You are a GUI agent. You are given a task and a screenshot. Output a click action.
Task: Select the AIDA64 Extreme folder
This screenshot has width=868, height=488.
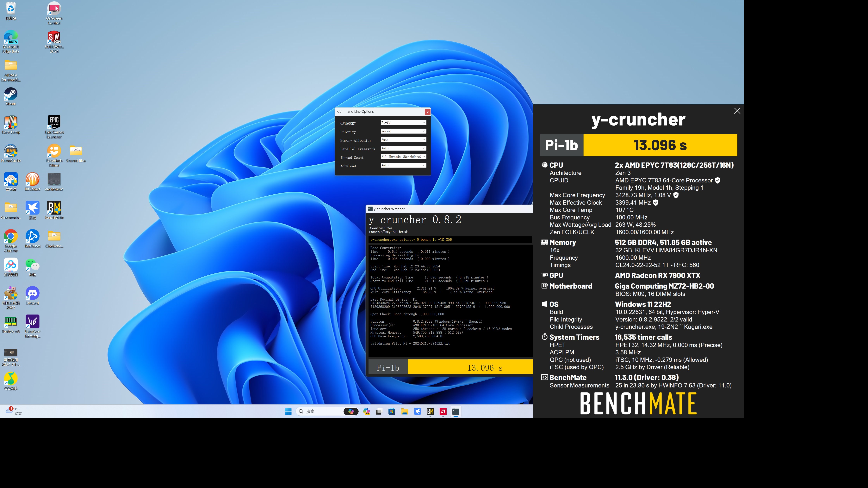[x=11, y=70]
